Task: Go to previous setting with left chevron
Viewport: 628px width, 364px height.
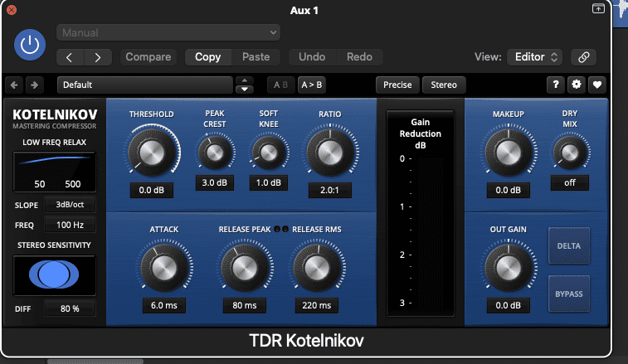Action: pyautogui.click(x=70, y=57)
